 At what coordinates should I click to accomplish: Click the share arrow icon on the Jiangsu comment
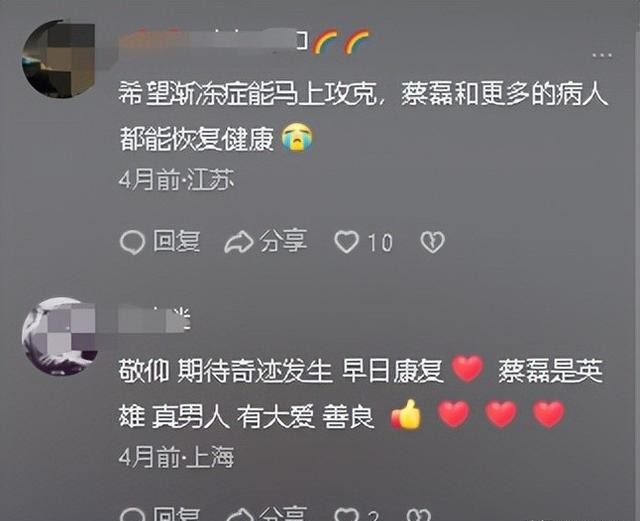pyautogui.click(x=239, y=243)
